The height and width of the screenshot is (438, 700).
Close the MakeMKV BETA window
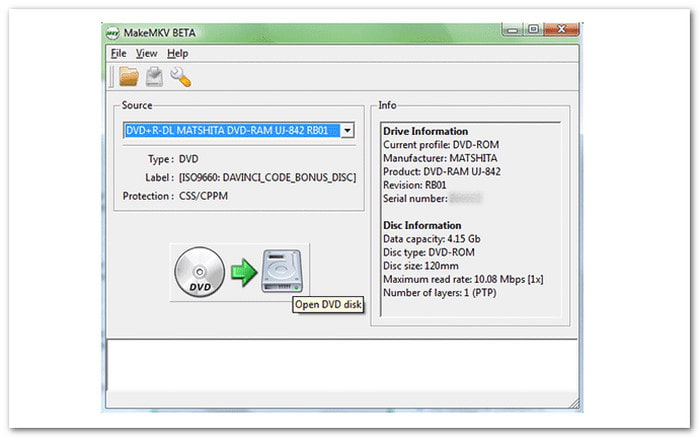[x=562, y=29]
